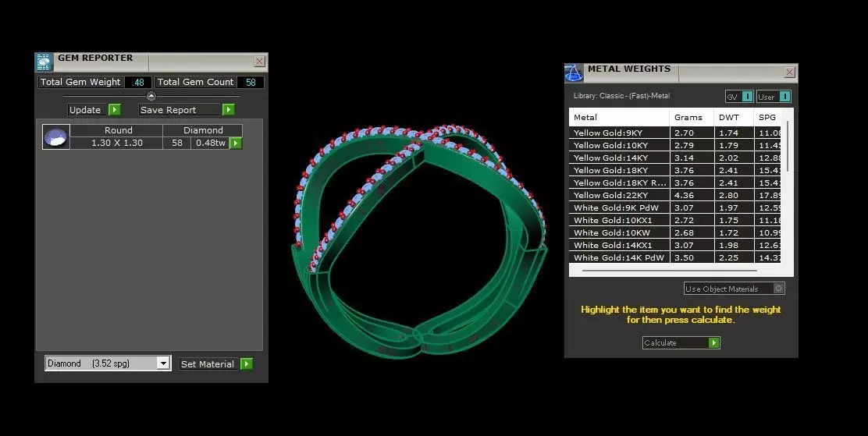Select the Yellow Gold:10KY row
The height and width of the screenshot is (436, 868).
[674, 145]
